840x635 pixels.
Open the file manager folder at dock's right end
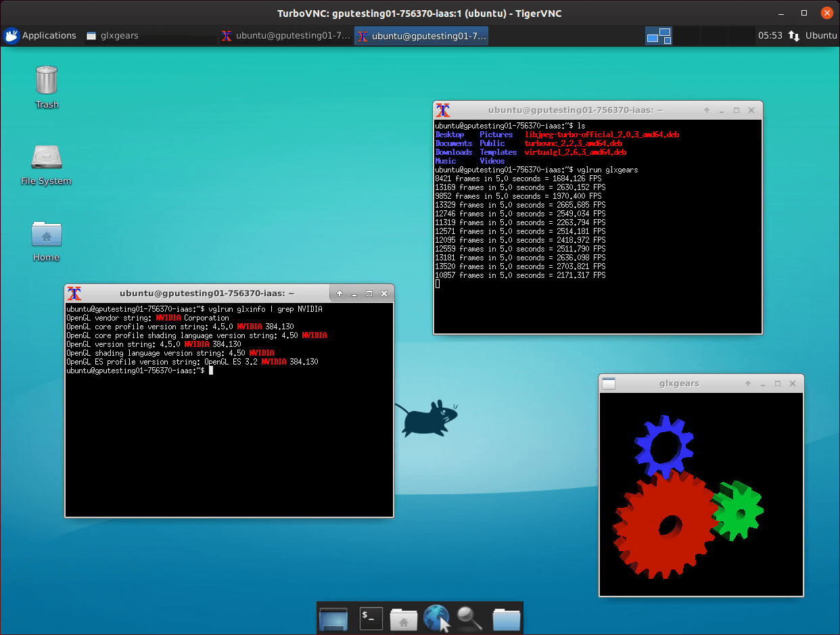(x=506, y=618)
